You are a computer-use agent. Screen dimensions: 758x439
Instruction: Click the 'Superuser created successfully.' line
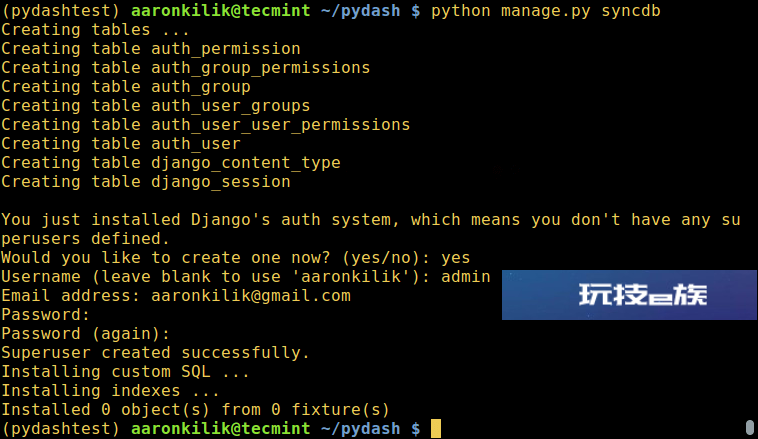point(155,352)
